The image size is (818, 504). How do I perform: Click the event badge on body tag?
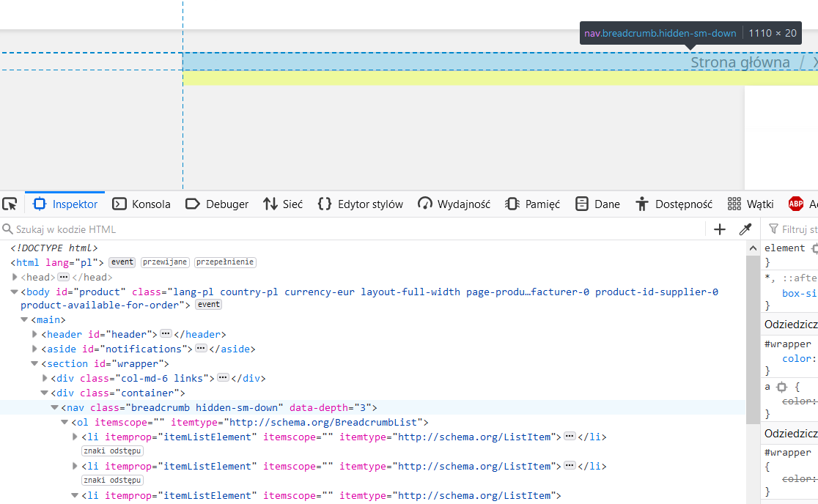pyautogui.click(x=209, y=305)
